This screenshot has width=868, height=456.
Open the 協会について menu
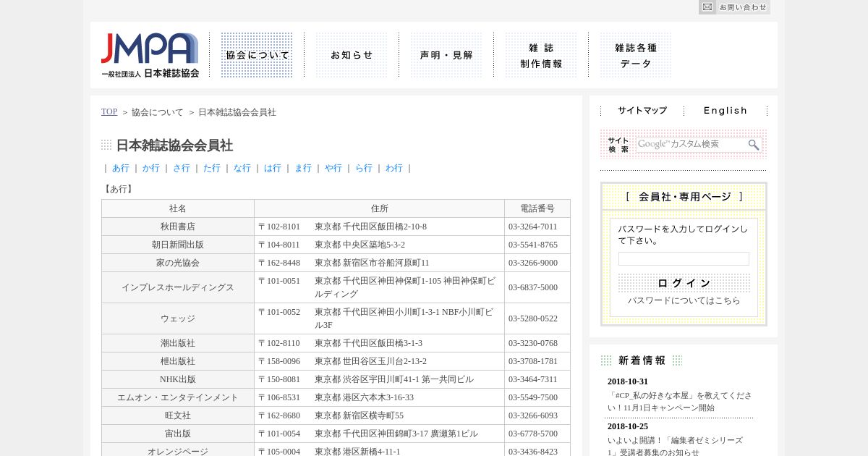[x=257, y=55]
